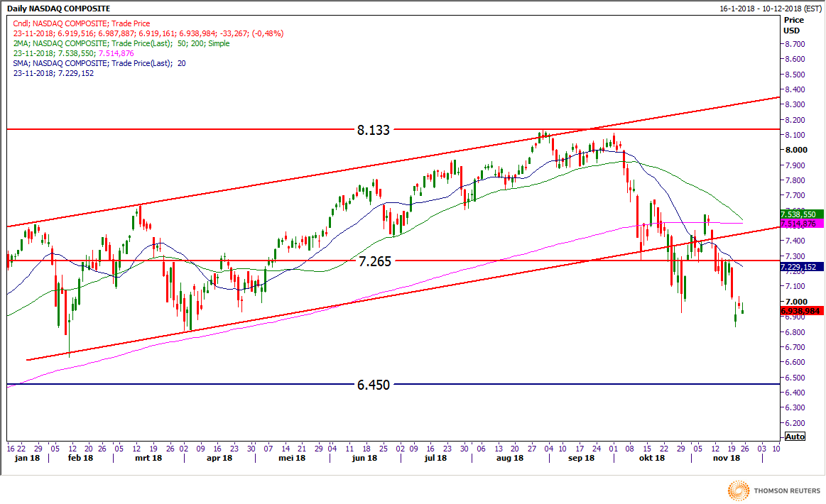This screenshot has width=826, height=504.
Task: Click the 7.000 price axis label
Action: 796,301
